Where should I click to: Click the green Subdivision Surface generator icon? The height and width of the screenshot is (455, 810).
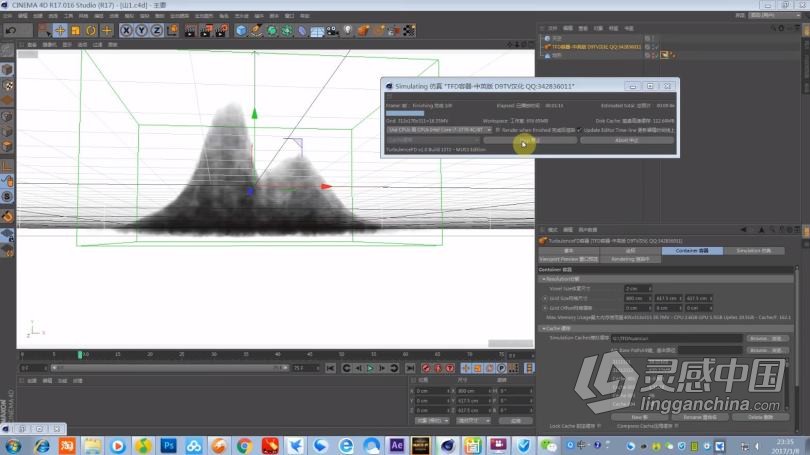(271, 30)
